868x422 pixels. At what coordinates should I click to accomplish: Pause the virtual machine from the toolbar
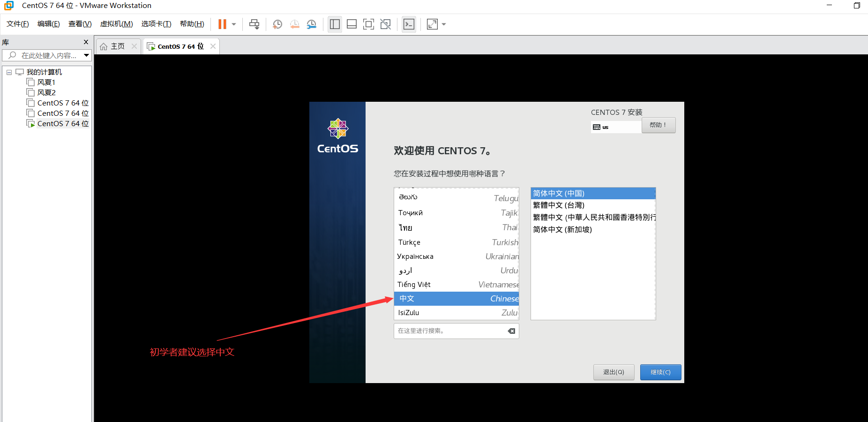pos(222,24)
